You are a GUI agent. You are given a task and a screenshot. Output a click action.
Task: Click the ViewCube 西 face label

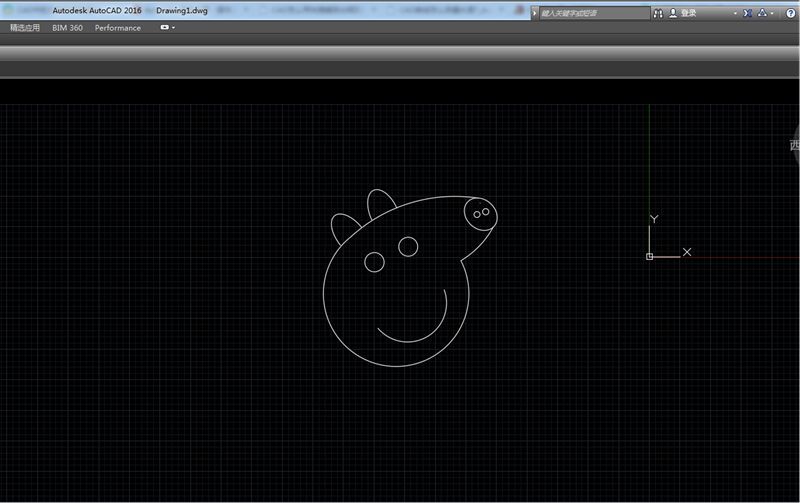click(795, 145)
